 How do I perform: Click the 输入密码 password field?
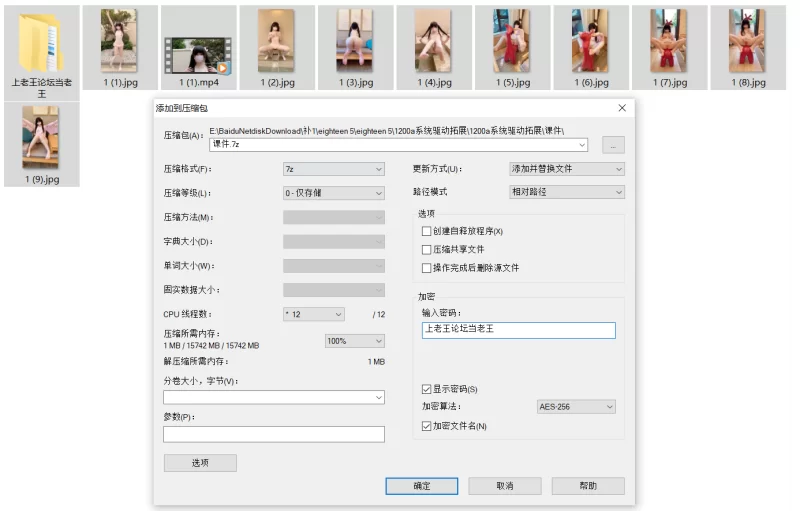518,330
